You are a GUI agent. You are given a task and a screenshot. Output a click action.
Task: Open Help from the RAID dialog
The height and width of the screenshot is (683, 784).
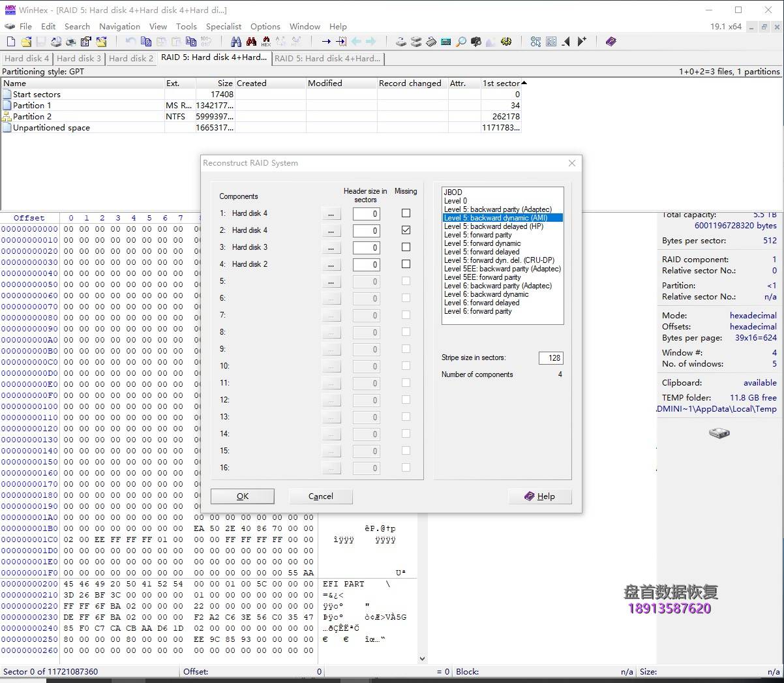click(x=540, y=496)
